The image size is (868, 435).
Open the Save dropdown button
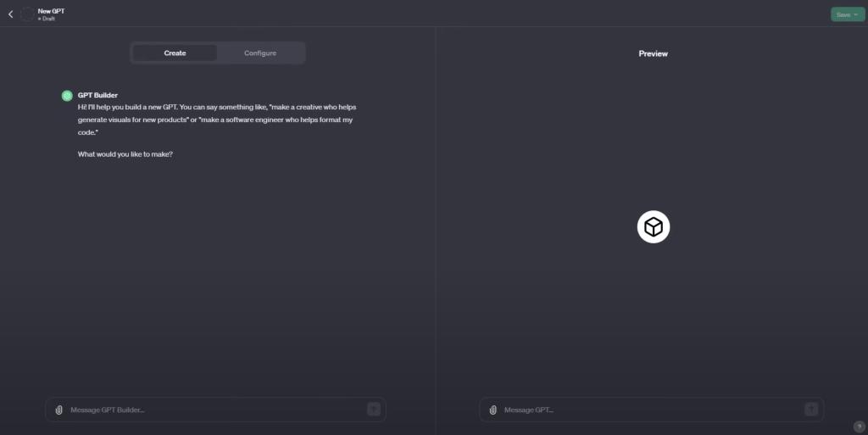tap(848, 14)
